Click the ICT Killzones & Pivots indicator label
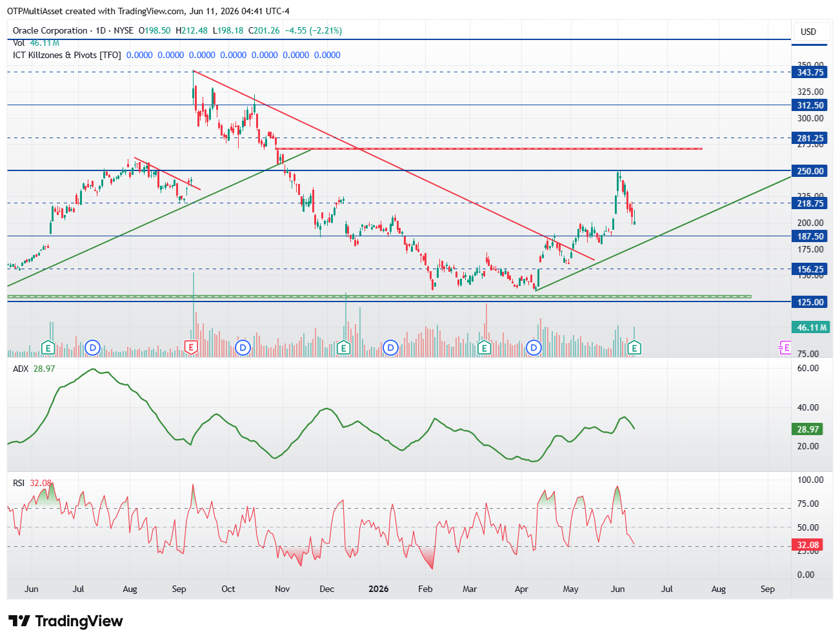This screenshot has width=840, height=643. pyautogui.click(x=67, y=55)
